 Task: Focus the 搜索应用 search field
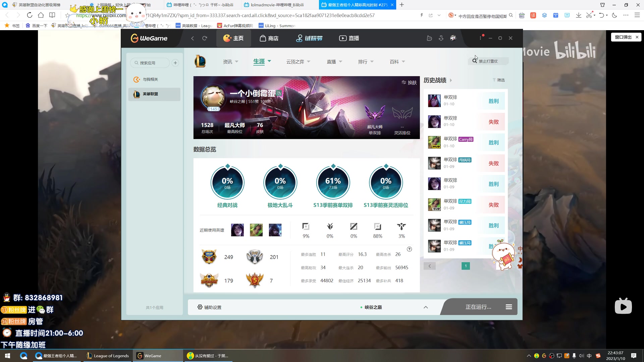[150, 63]
